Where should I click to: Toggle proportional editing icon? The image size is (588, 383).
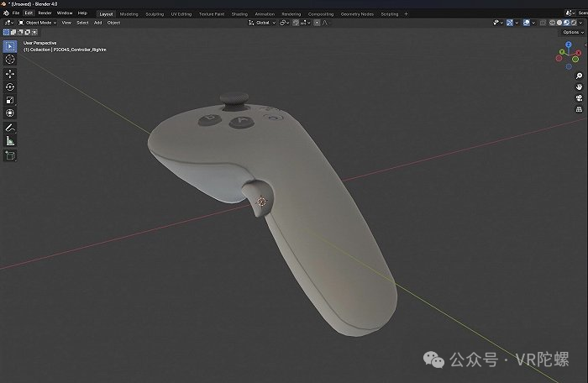pyautogui.click(x=317, y=23)
